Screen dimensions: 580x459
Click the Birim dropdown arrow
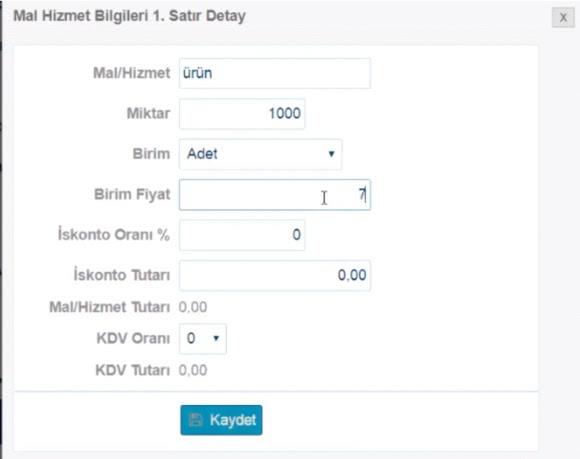(331, 154)
